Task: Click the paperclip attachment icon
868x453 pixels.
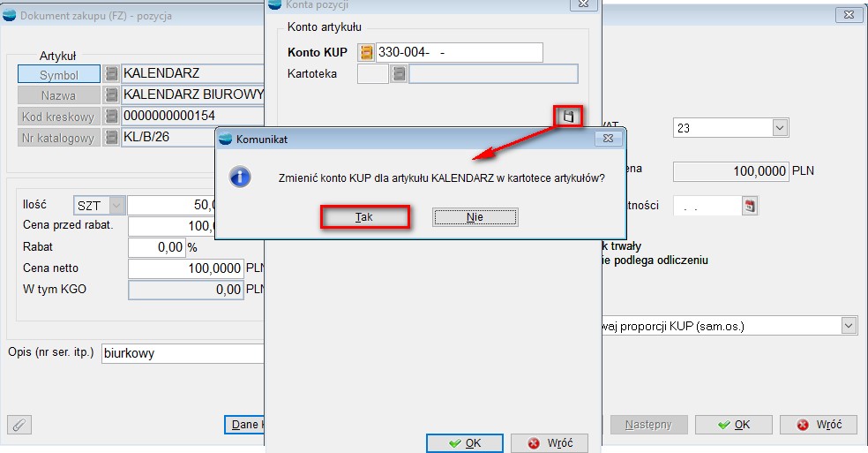Action: click(19, 425)
